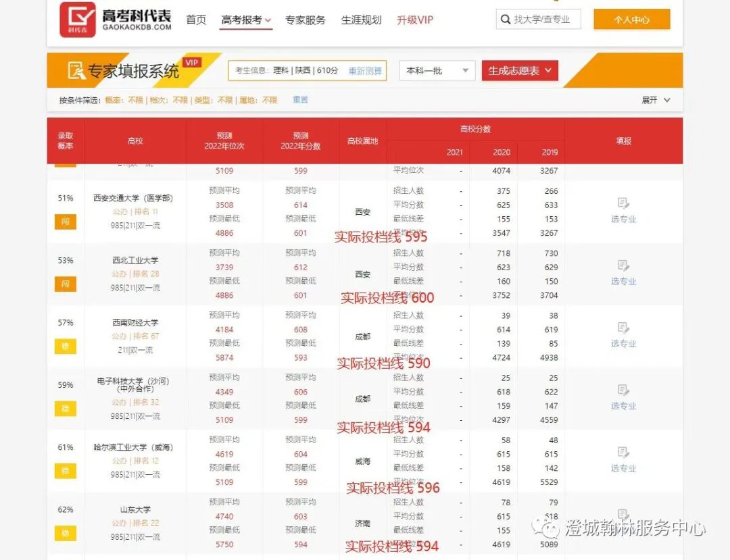Click the 51% admission probability value
730x560 pixels.
tap(65, 198)
